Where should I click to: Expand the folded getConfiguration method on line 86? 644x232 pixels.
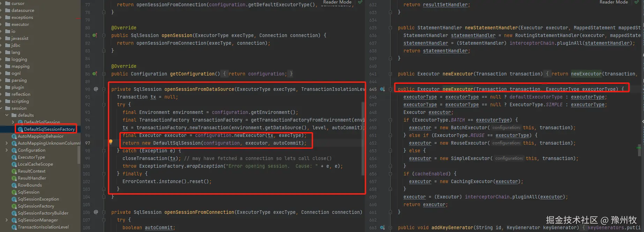tap(104, 74)
